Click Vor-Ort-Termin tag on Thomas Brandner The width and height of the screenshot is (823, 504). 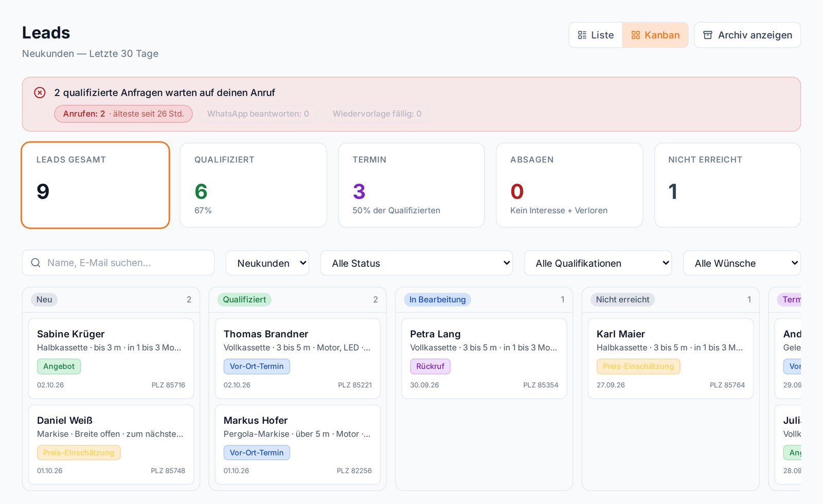coord(257,366)
